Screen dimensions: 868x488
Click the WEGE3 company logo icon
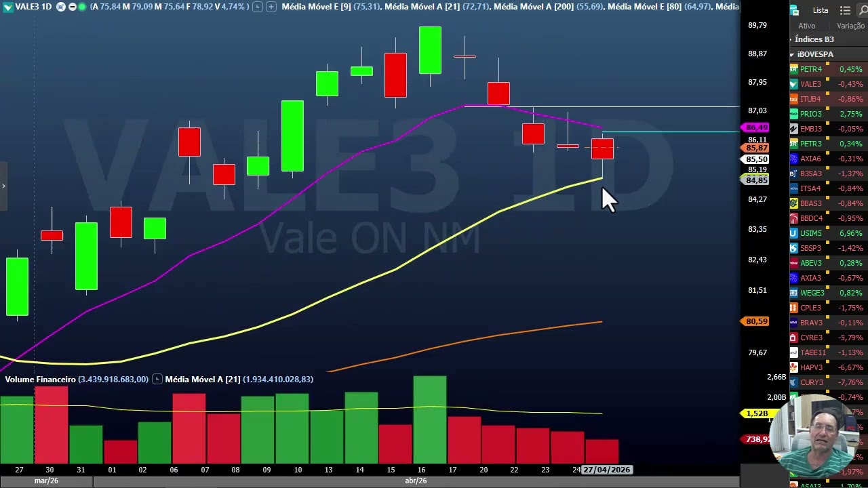794,293
